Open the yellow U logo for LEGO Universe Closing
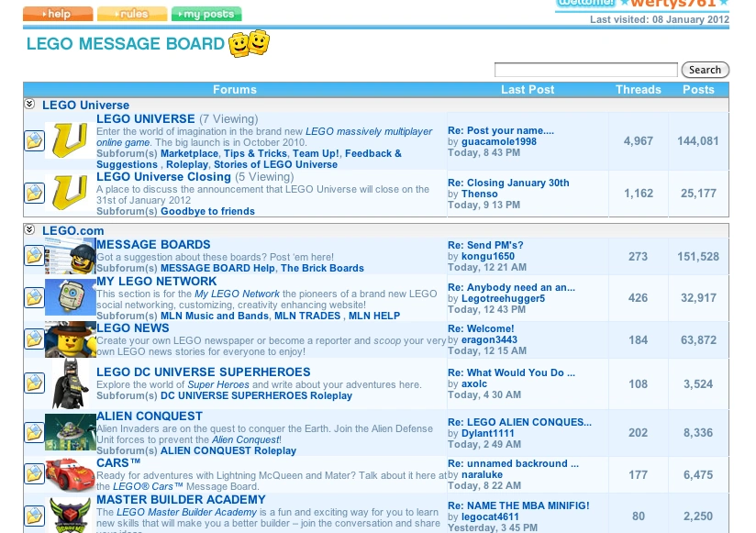Image resolution: width=756 pixels, height=533 pixels. click(x=70, y=193)
